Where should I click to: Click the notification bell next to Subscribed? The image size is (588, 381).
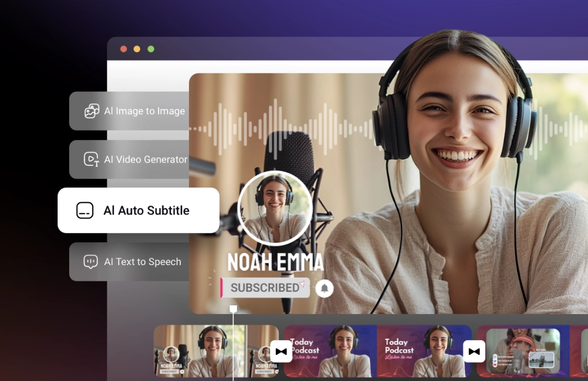(x=324, y=288)
